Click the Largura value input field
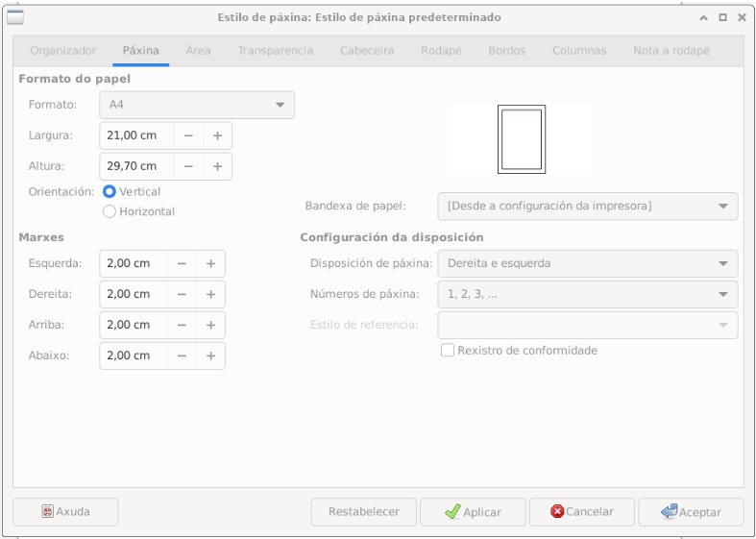Image resolution: width=756 pixels, height=539 pixels. 134,135
